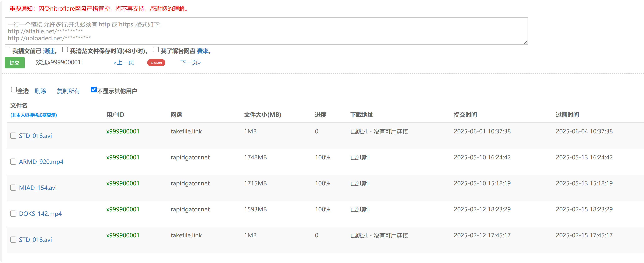This screenshot has width=644, height=263.
Task: Go to previous page via «上一页
Action: 124,63
